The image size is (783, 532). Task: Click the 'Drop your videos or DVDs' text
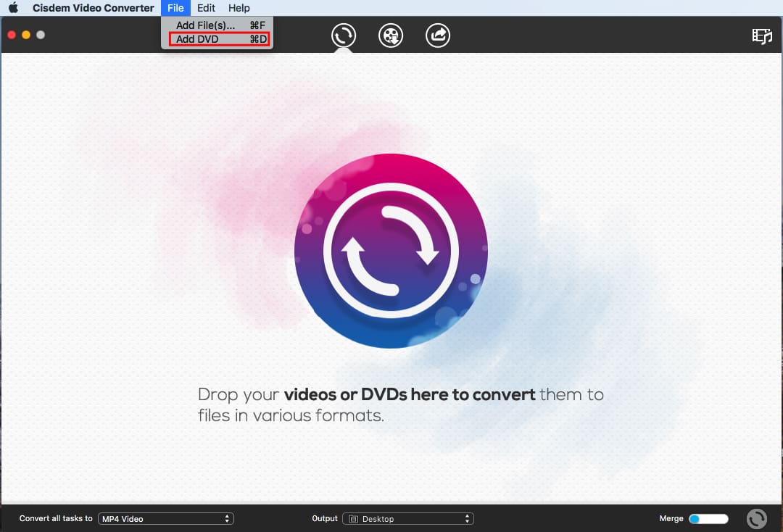coord(400,404)
